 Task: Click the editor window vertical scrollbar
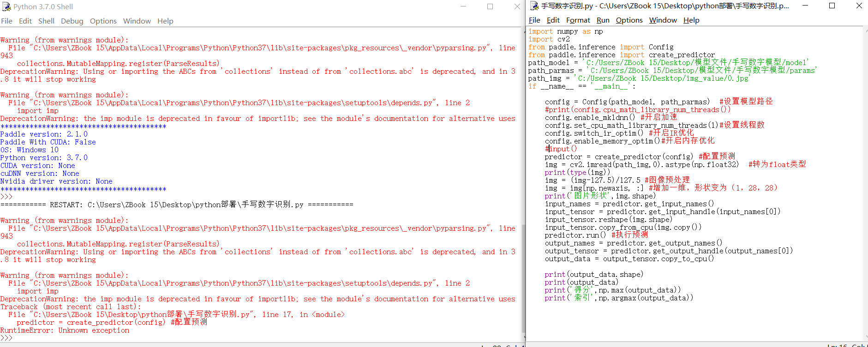point(865,185)
